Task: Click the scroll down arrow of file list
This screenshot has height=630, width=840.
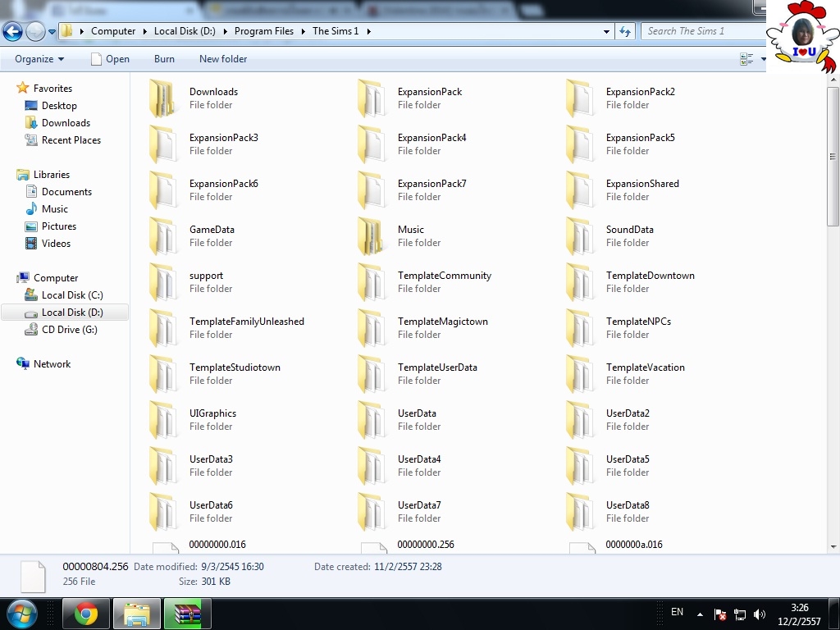Action: click(x=833, y=547)
